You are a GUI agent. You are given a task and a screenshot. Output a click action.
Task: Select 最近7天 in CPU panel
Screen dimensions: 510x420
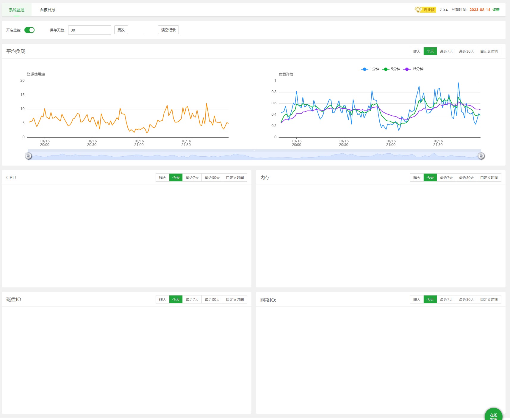click(192, 178)
